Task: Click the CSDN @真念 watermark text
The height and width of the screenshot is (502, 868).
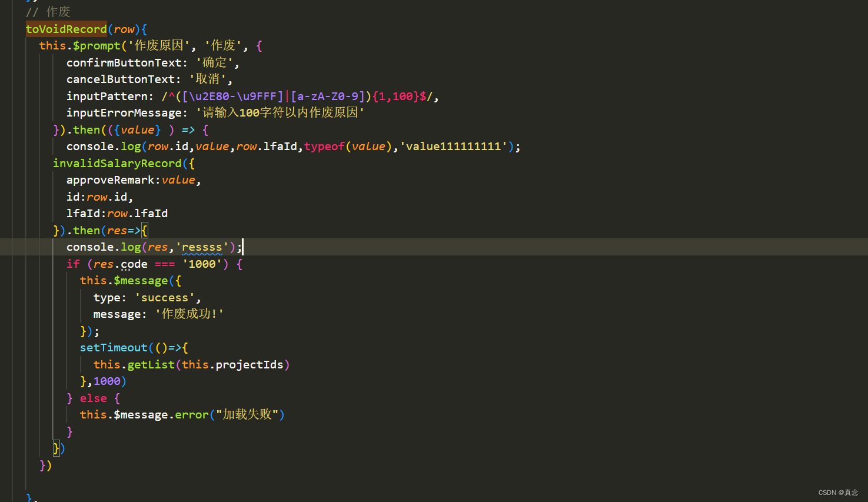Action: coord(838,493)
